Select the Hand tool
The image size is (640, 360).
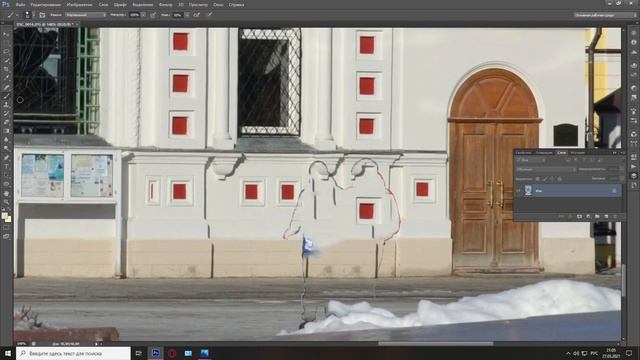[6, 193]
